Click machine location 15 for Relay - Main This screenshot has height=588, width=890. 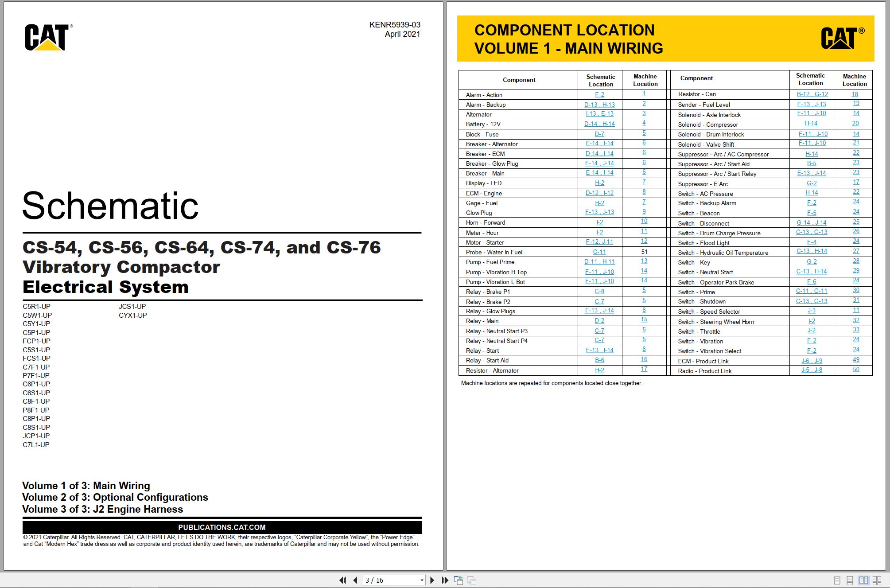644,319
